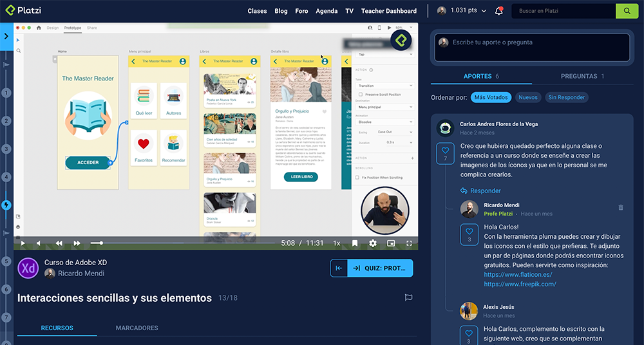The width and height of the screenshot is (644, 345).
Task: Open the MARCADORES tab
Action: 137,328
